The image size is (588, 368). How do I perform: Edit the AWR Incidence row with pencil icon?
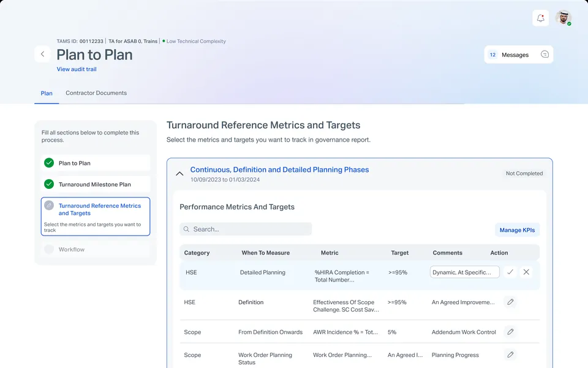point(510,332)
